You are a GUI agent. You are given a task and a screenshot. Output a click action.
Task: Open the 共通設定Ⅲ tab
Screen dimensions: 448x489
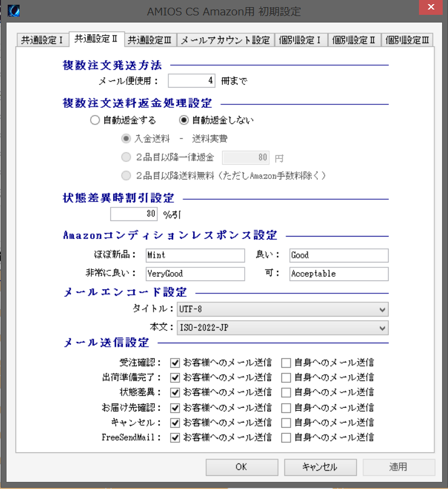click(150, 40)
